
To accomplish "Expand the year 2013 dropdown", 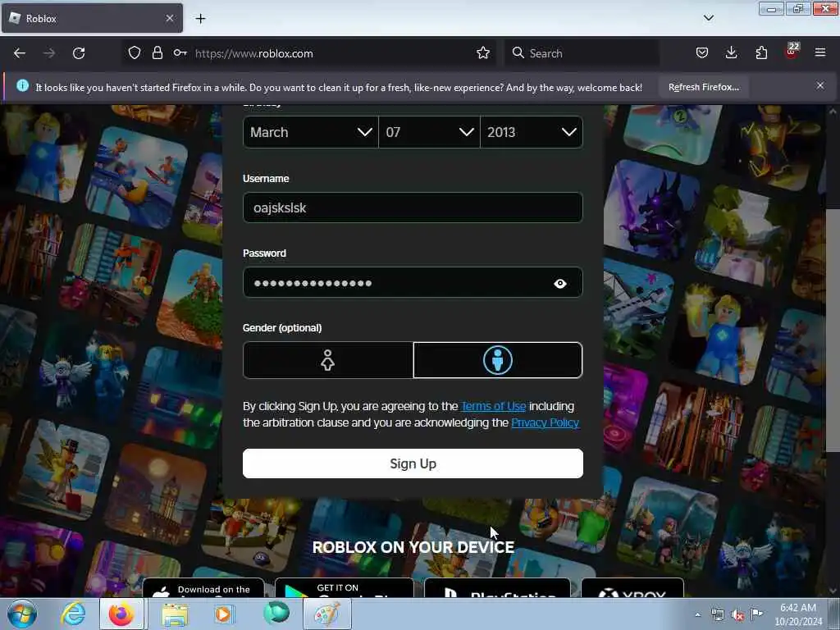I will (x=532, y=132).
